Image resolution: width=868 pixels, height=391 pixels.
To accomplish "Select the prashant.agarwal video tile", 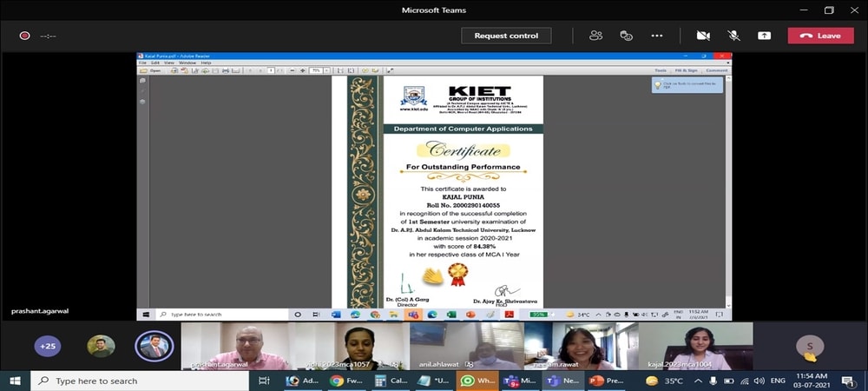I will 237,346.
